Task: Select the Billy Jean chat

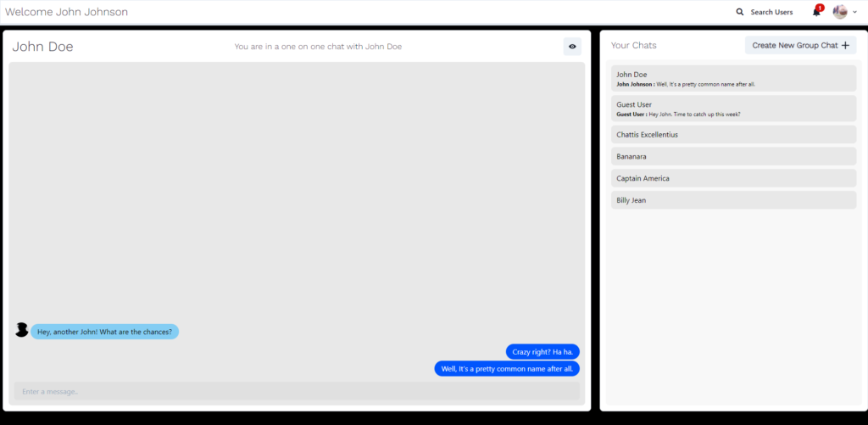Action: tap(733, 201)
